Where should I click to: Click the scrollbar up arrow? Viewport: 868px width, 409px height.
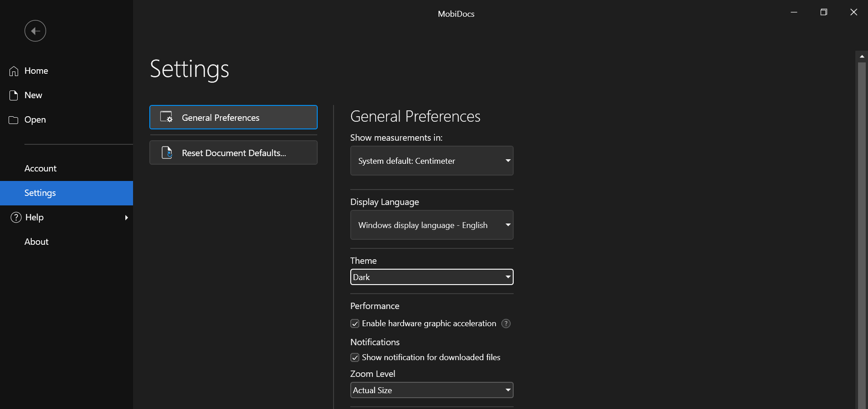862,57
